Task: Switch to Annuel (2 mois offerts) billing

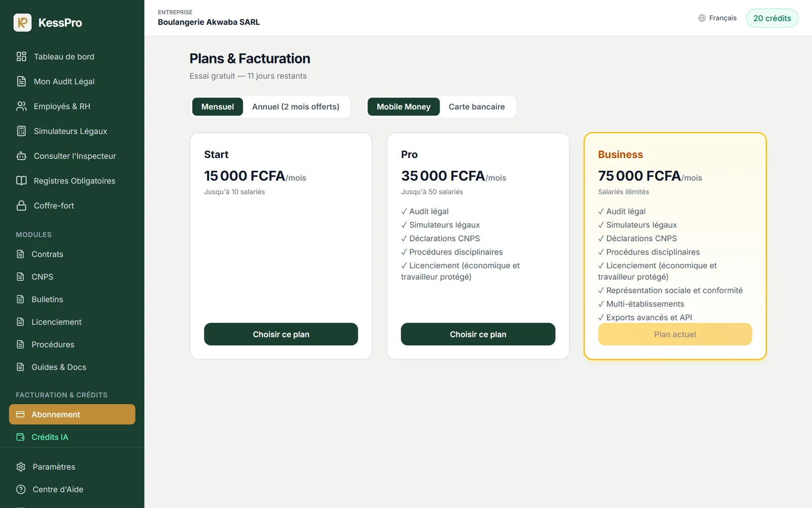Action: click(296, 107)
